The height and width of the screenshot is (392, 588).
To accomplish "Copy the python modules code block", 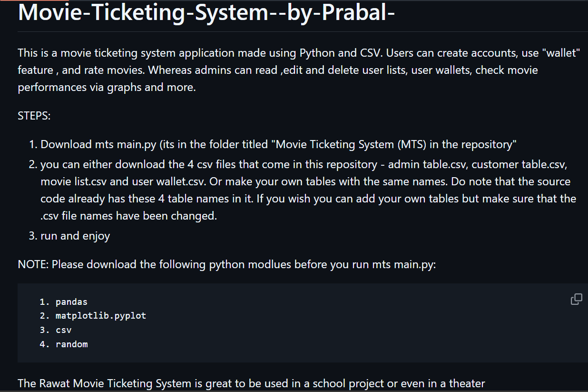I will (x=576, y=299).
